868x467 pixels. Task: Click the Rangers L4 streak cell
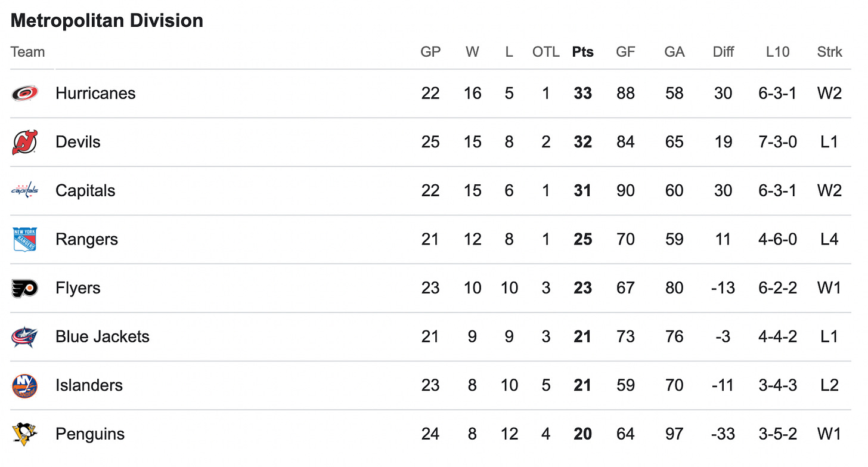pyautogui.click(x=829, y=239)
